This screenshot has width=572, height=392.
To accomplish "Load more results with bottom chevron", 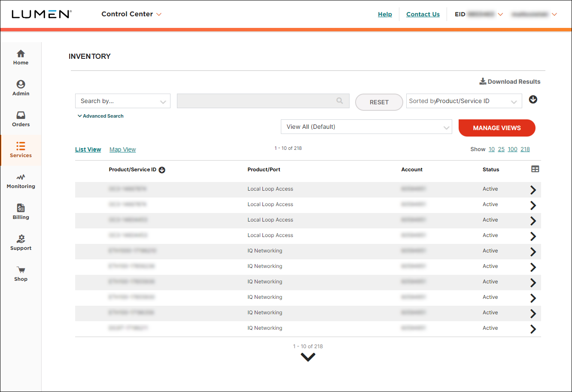I will [308, 357].
